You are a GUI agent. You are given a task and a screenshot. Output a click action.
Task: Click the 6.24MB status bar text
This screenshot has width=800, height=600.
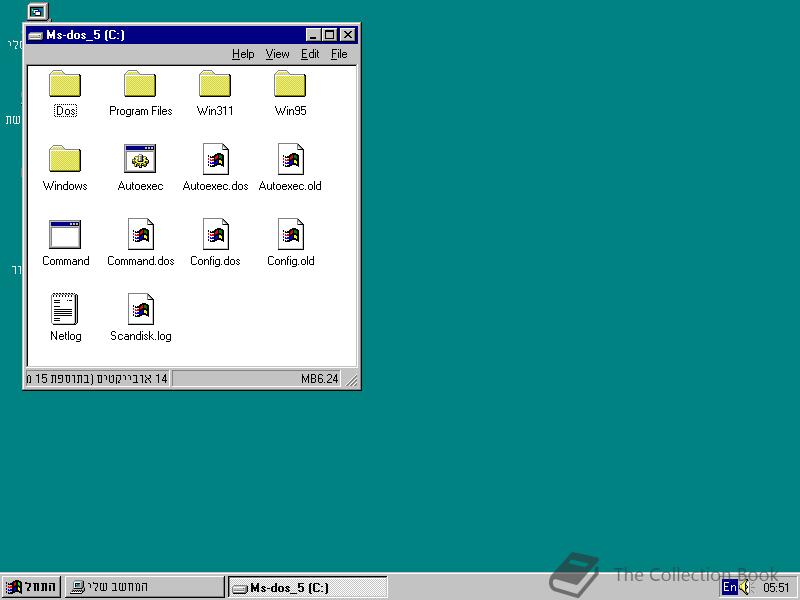click(x=319, y=379)
